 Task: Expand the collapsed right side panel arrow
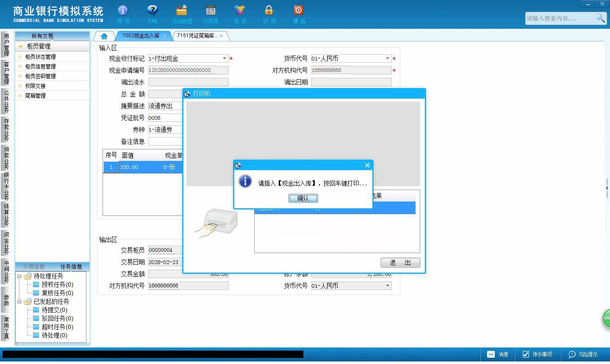[x=607, y=188]
